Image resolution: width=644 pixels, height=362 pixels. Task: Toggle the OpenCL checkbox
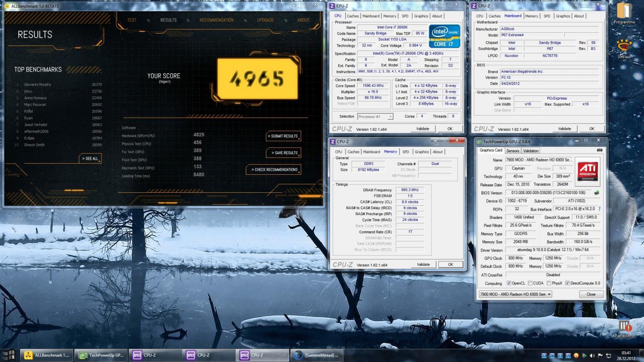pos(509,283)
